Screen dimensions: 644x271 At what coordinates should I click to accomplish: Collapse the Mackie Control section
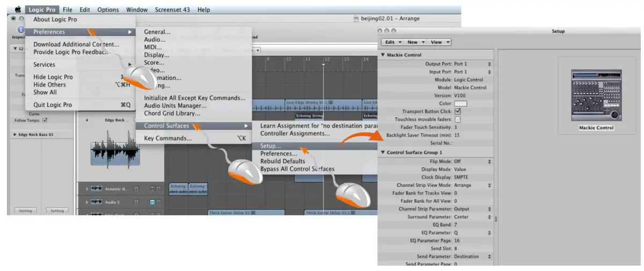coord(383,55)
